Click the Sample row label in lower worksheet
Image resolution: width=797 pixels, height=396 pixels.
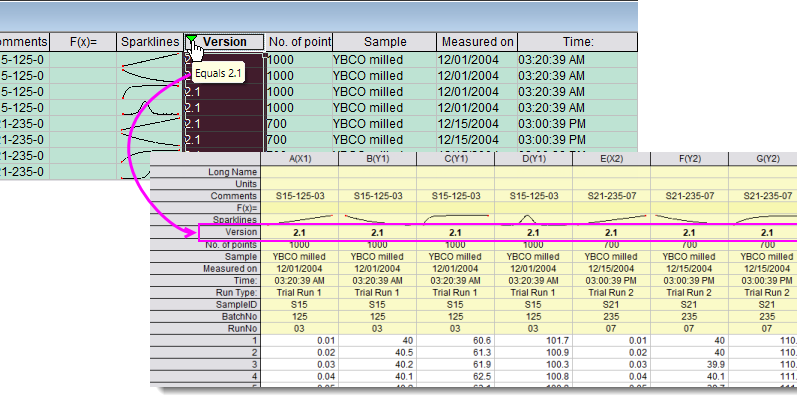[205, 256]
